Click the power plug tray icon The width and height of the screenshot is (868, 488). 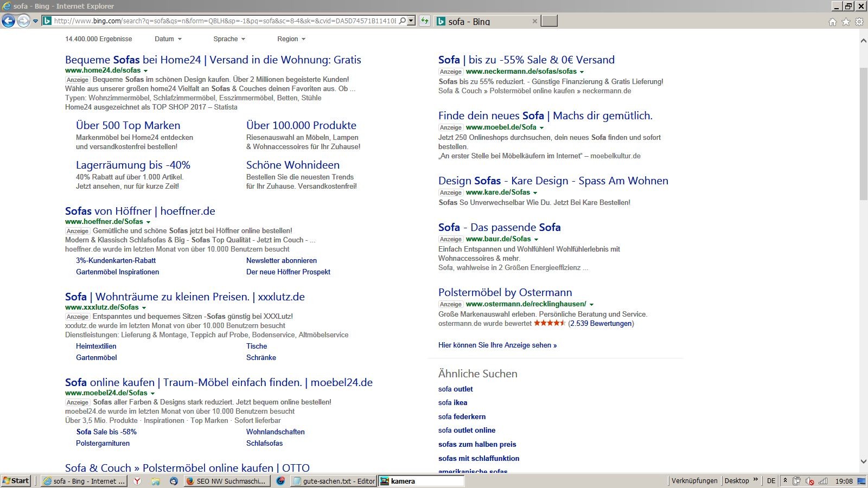(796, 481)
